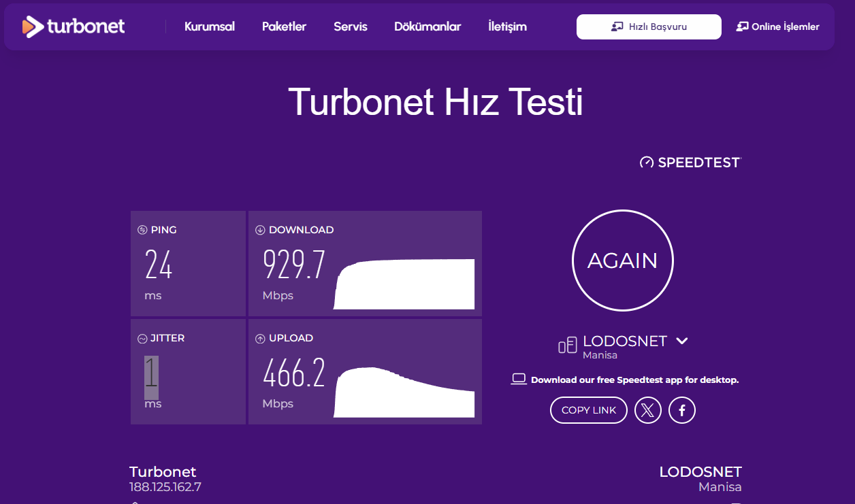Click the icon in Hızlı Başvuru button
The height and width of the screenshot is (504, 855).
[x=617, y=27]
